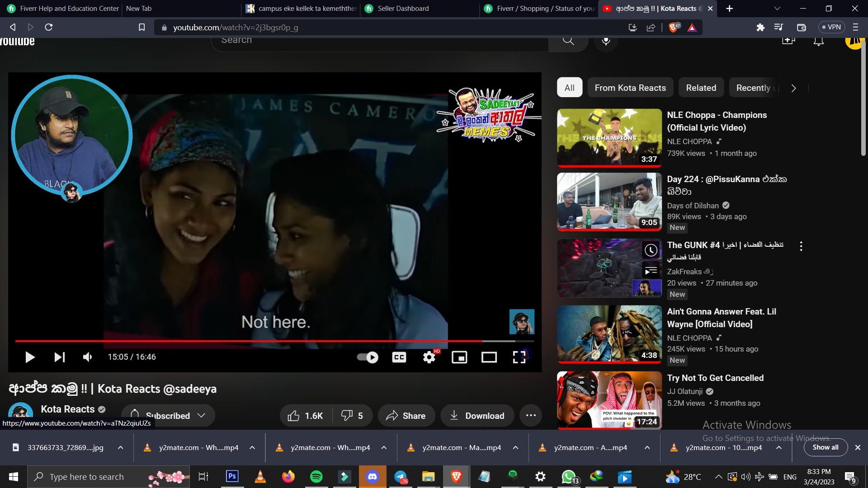Expand options for y2mate Ma mp4 download
The width and height of the screenshot is (868, 488).
point(515,448)
